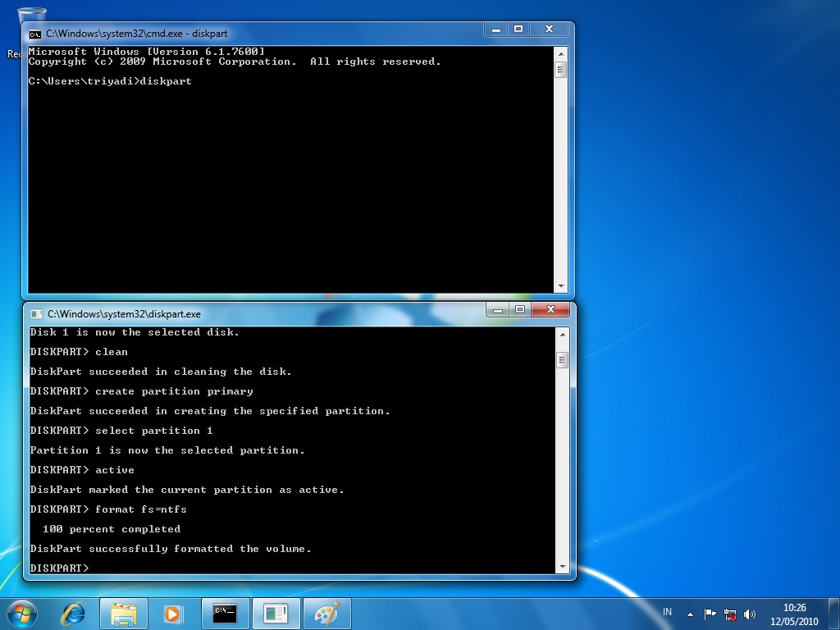This screenshot has width=840, height=630.
Task: Click the cmd.exe window title bar icon
Action: 35,34
